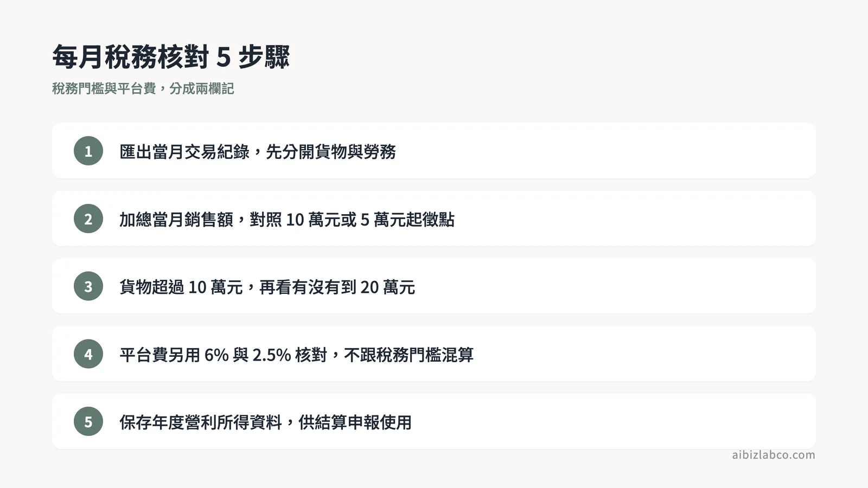Click the step 4 number badge
The width and height of the screenshot is (868, 488).
pos(88,354)
